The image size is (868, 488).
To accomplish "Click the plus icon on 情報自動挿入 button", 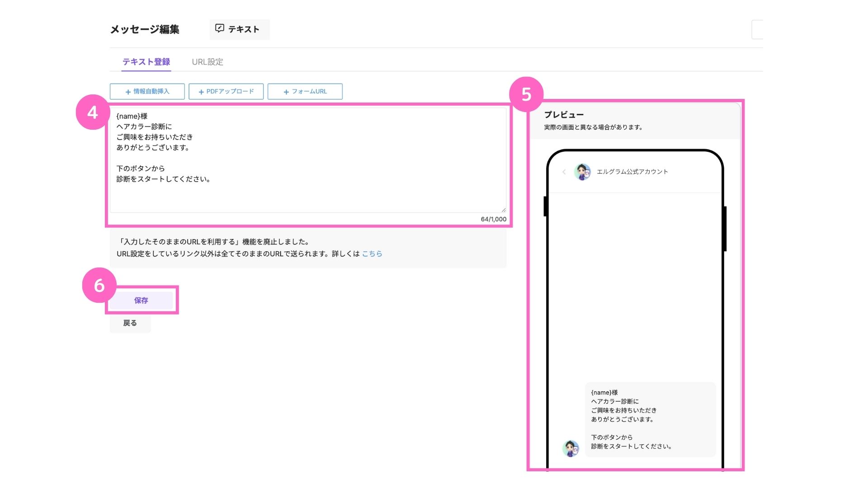I will pos(128,92).
